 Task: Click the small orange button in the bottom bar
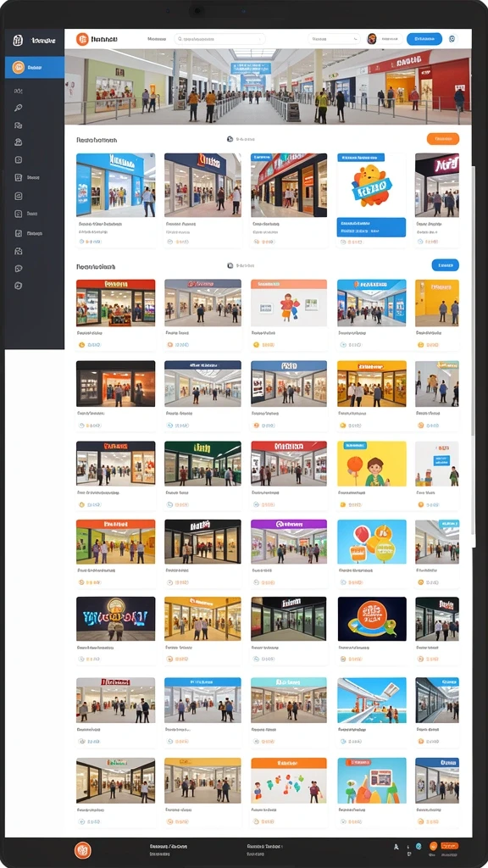[450, 846]
